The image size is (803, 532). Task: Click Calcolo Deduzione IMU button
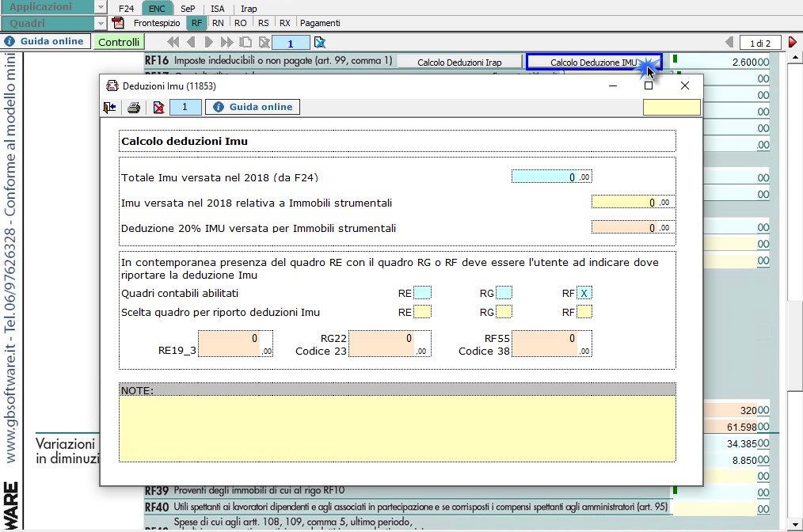pyautogui.click(x=594, y=63)
